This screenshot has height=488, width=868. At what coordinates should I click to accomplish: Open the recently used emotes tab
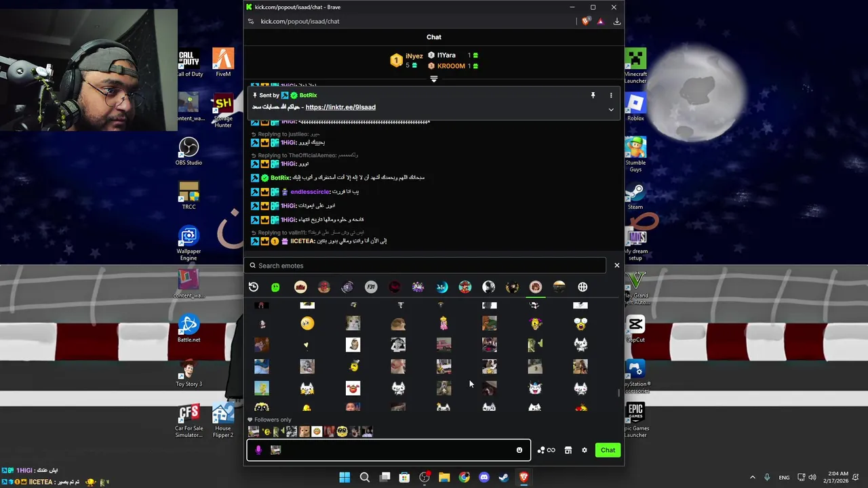pyautogui.click(x=254, y=287)
